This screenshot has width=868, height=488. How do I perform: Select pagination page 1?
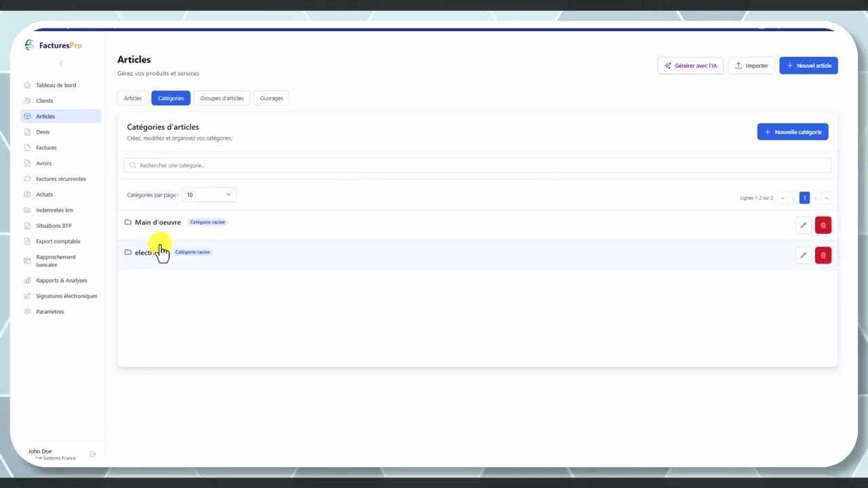click(804, 198)
